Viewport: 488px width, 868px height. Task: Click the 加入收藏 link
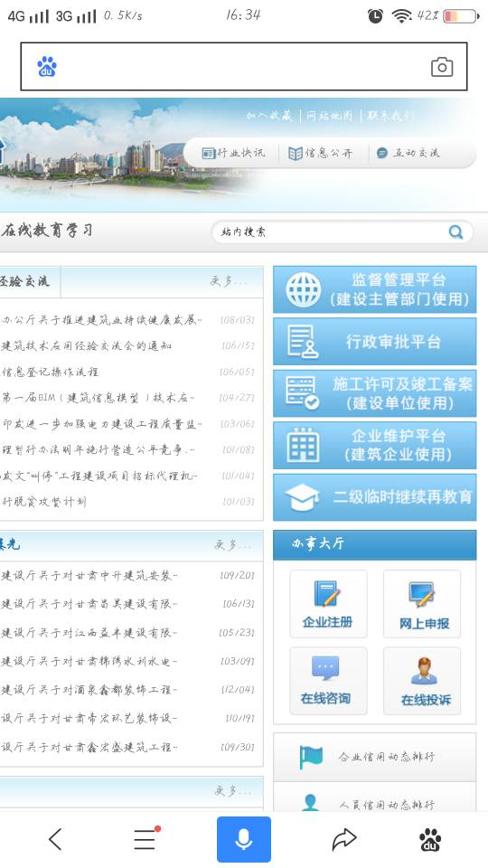pos(269,116)
